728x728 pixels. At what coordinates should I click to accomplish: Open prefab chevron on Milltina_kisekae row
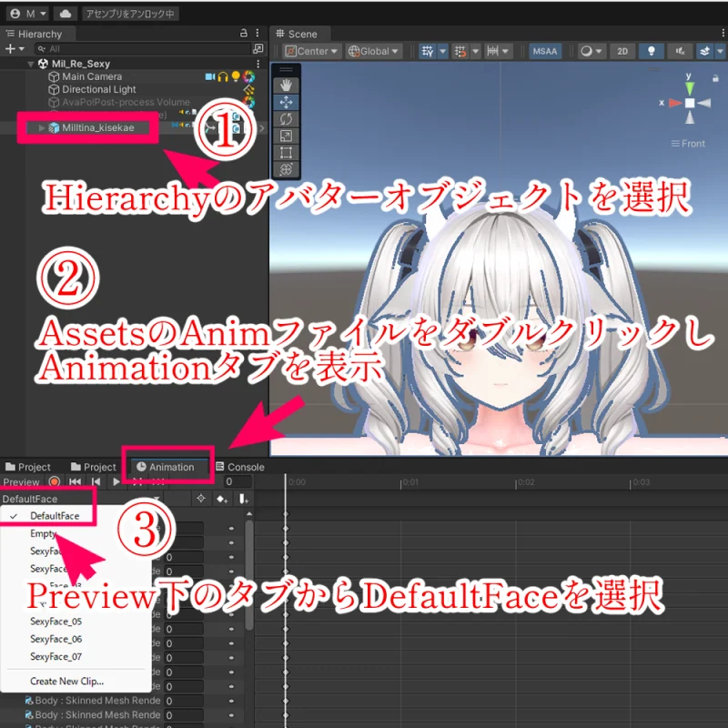pyautogui.click(x=262, y=127)
